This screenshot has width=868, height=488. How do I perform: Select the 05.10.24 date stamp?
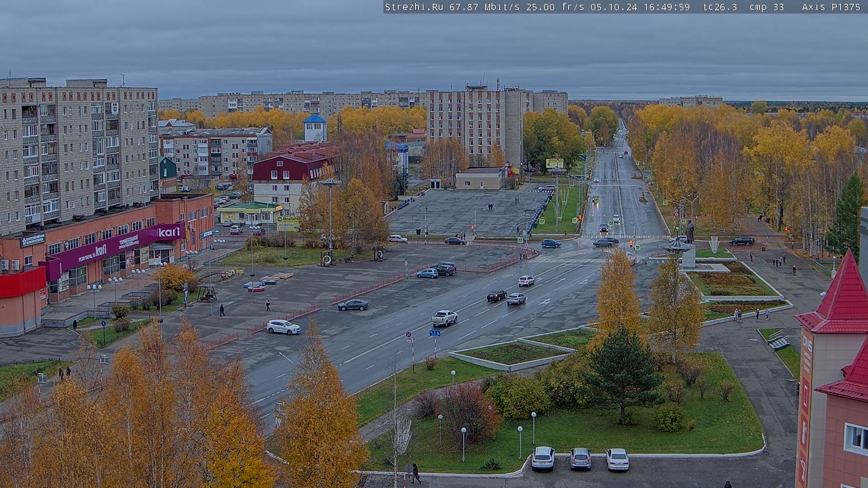[613, 7]
